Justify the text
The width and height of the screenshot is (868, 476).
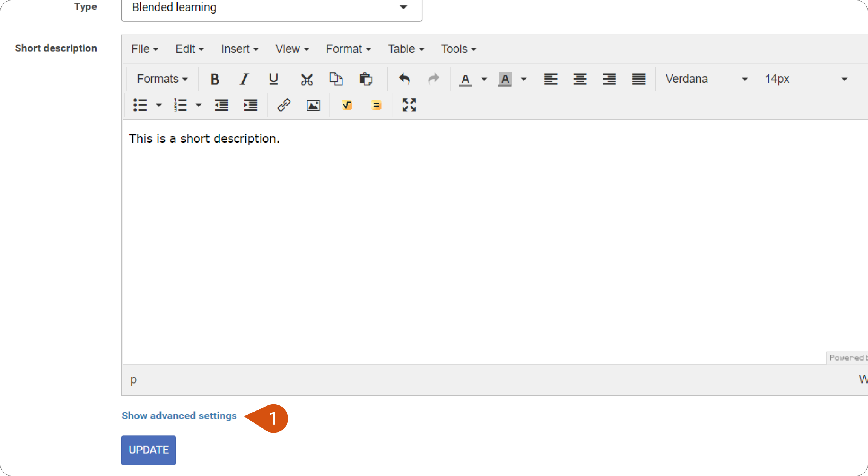pos(638,79)
